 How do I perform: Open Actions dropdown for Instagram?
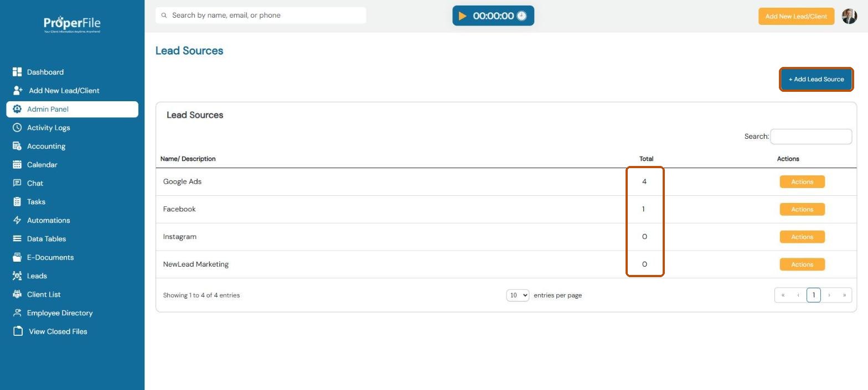click(802, 237)
